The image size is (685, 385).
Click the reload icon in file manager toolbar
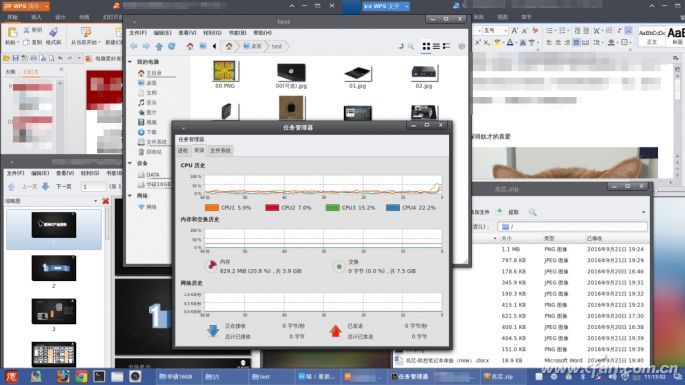click(x=172, y=46)
